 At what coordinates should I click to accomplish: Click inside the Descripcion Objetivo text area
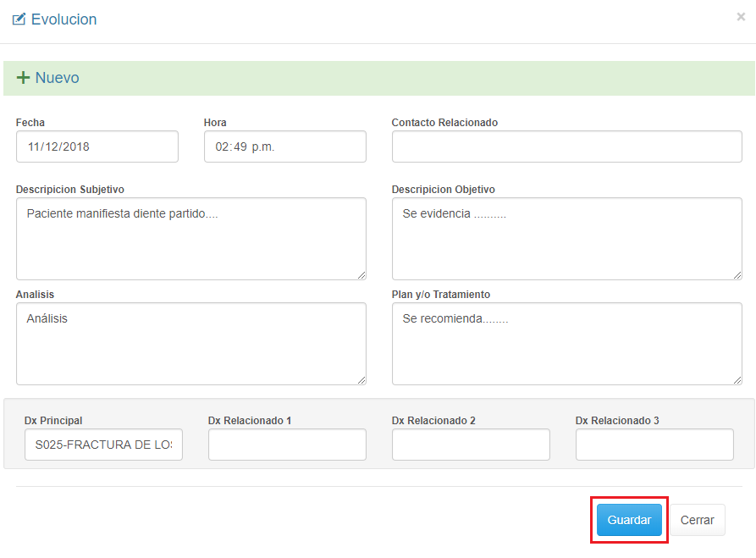[x=566, y=239]
